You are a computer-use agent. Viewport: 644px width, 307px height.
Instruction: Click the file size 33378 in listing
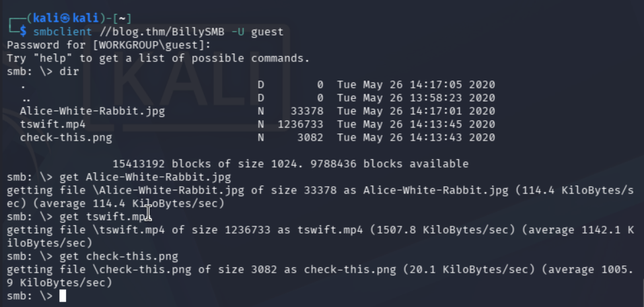[x=307, y=111]
